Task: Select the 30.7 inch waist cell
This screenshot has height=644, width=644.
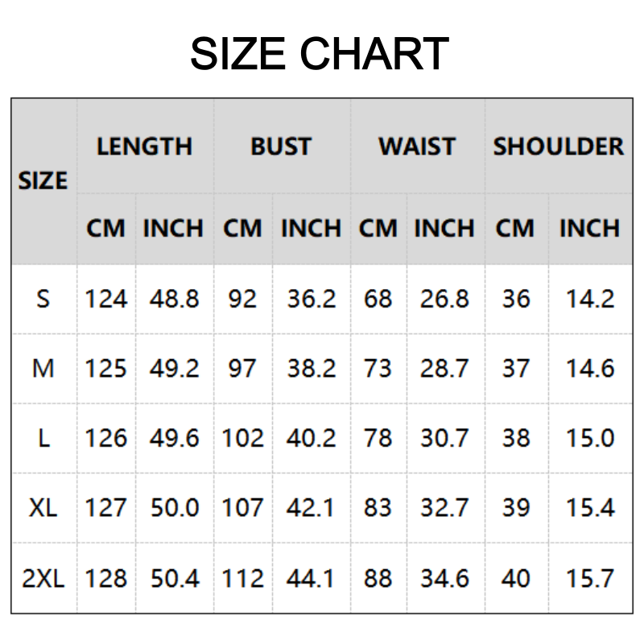Action: click(444, 438)
